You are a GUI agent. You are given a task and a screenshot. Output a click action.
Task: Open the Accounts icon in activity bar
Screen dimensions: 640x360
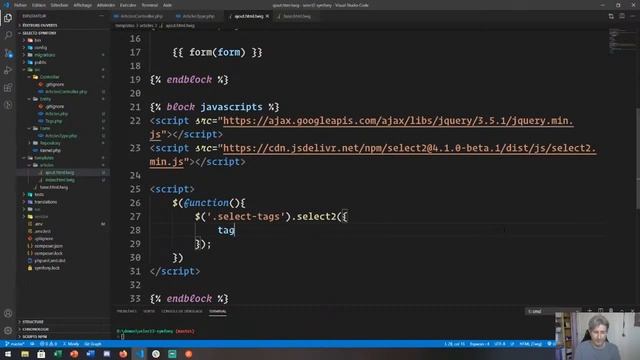click(x=8, y=313)
